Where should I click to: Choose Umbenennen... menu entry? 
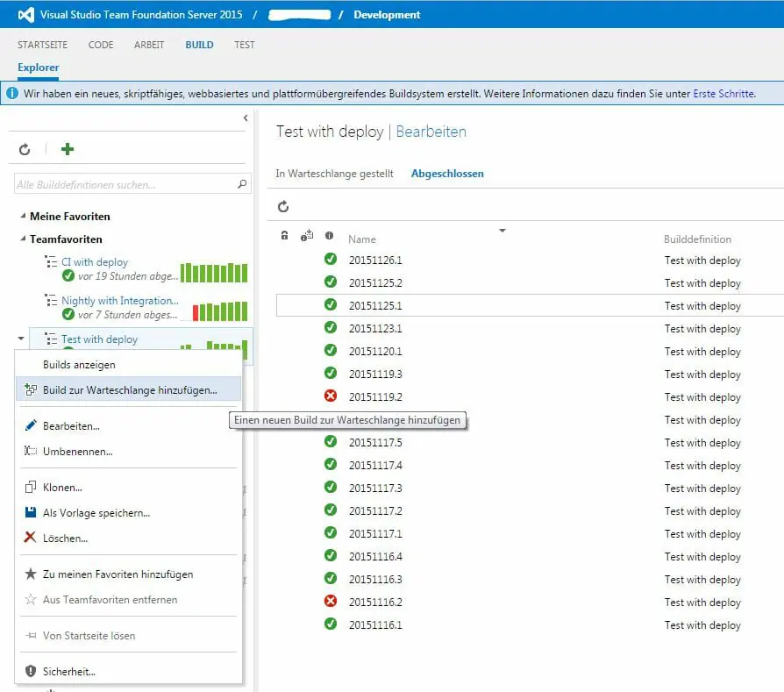tap(129, 451)
